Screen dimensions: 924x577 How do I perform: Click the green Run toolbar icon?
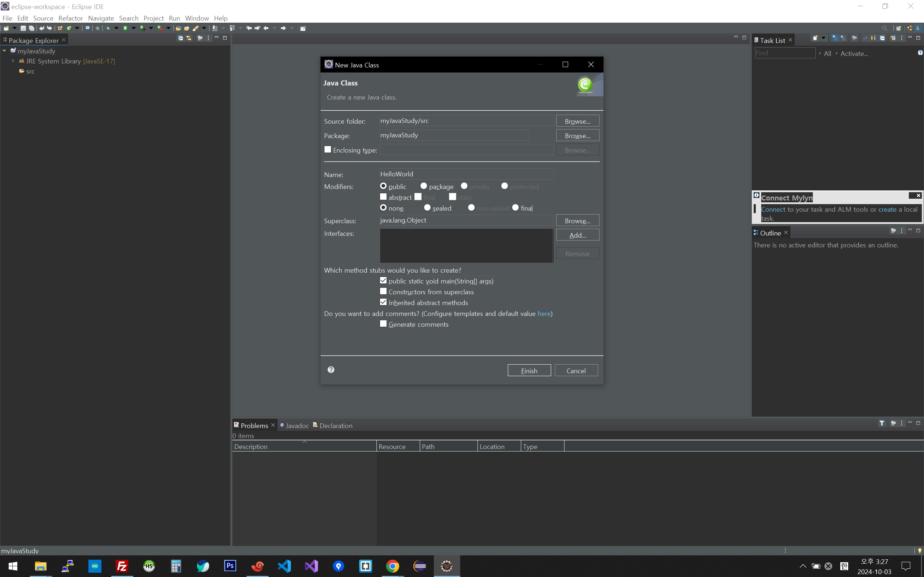pyautogui.click(x=125, y=28)
